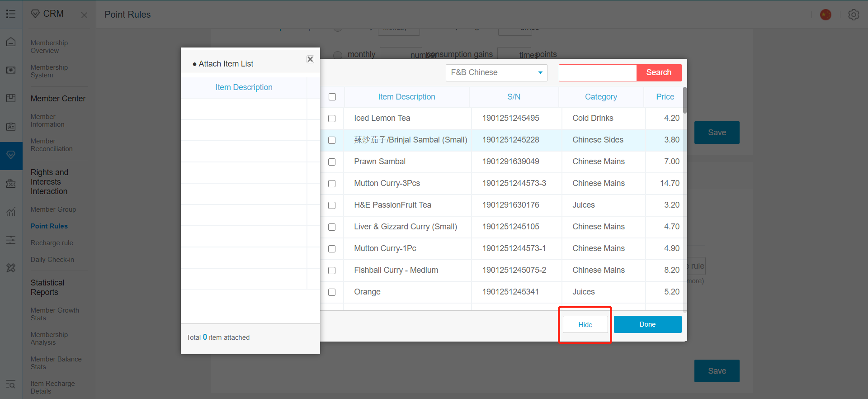
Task: Click the lower Save button
Action: coord(717,371)
